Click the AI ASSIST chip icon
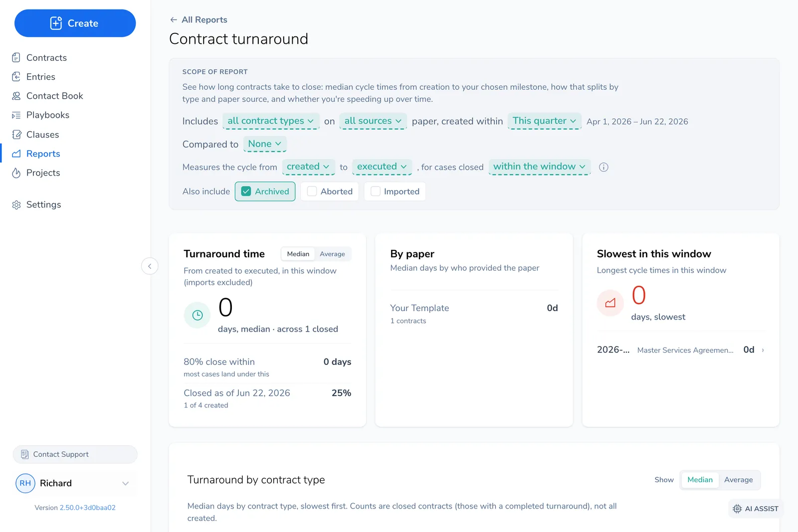Screen dimensions: 798x532 point(737,509)
